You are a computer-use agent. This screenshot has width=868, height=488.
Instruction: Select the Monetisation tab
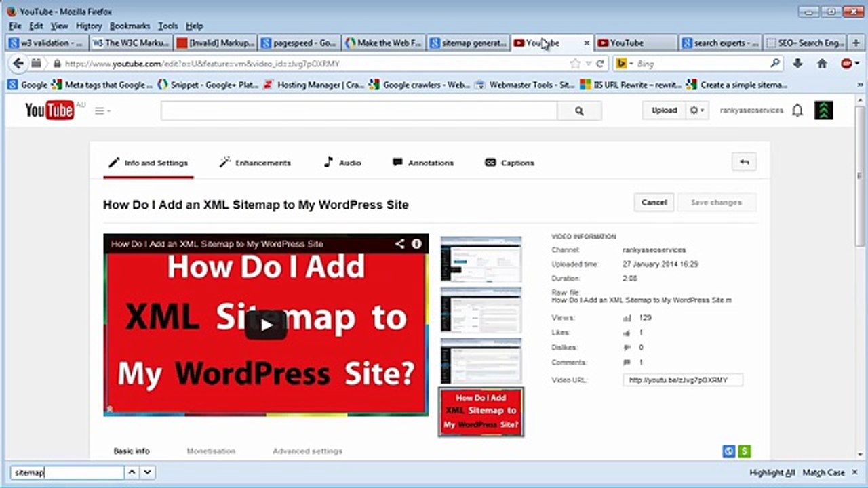point(211,451)
